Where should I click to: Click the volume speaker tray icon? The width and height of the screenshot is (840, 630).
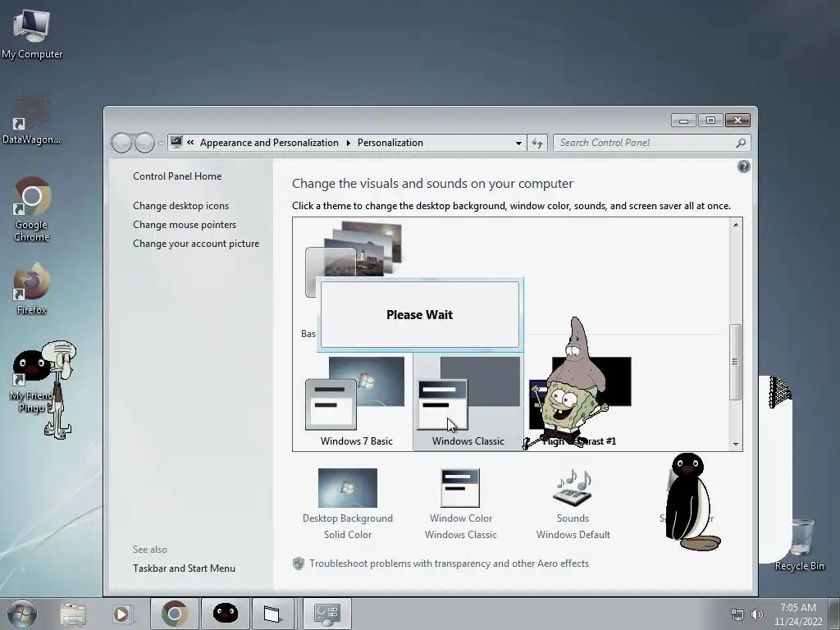(757, 614)
